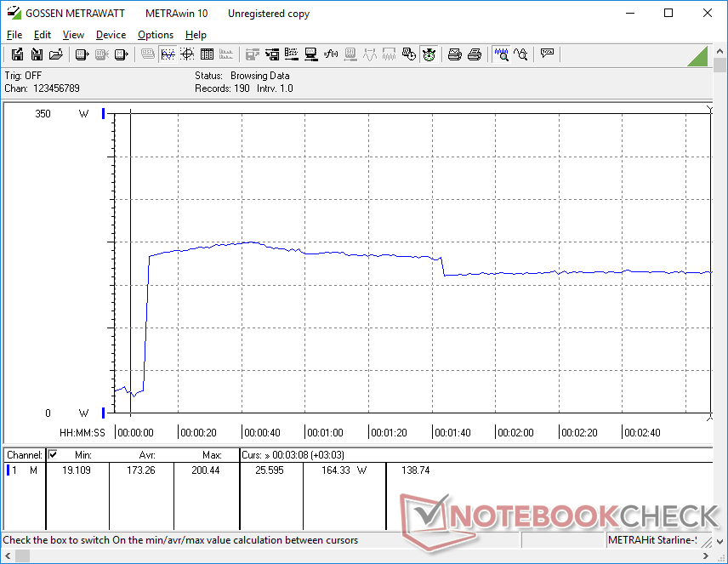Screen dimensions: 728x564
Task: Click the channel list configuration icon
Action: (x=292, y=54)
